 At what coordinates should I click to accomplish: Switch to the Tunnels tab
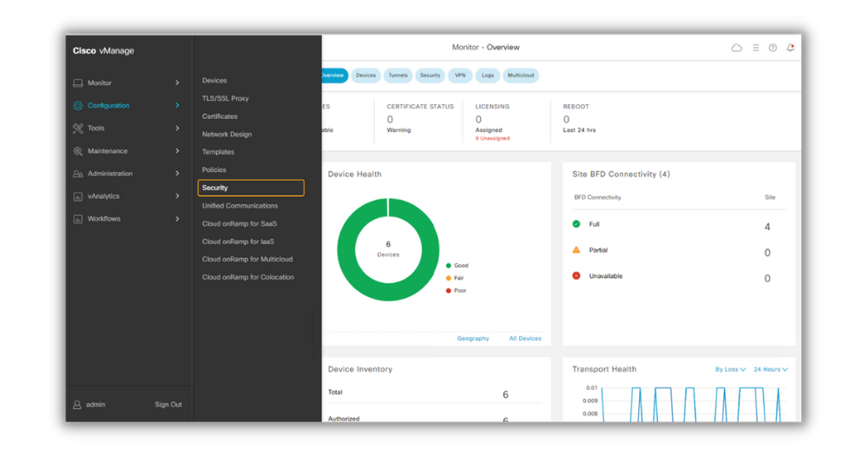[x=398, y=76]
